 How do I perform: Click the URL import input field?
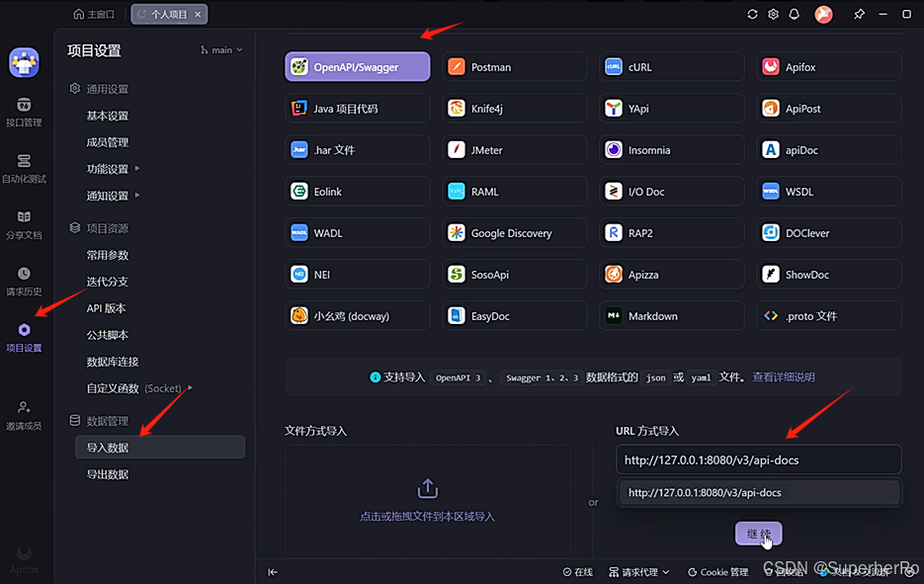(x=758, y=459)
